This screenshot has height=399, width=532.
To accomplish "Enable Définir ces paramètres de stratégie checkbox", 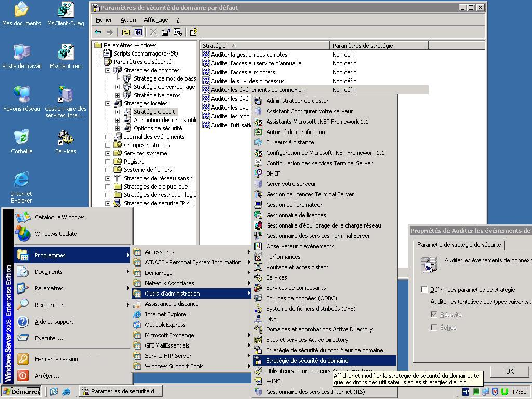I will pyautogui.click(x=424, y=289).
